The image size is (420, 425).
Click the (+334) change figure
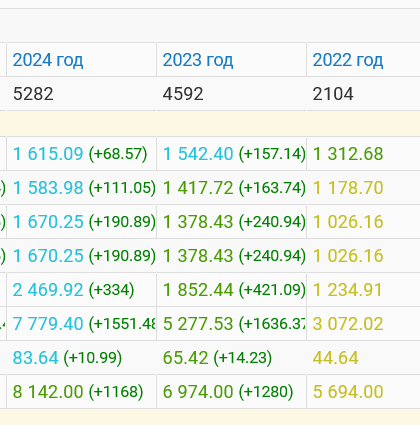coord(111,290)
